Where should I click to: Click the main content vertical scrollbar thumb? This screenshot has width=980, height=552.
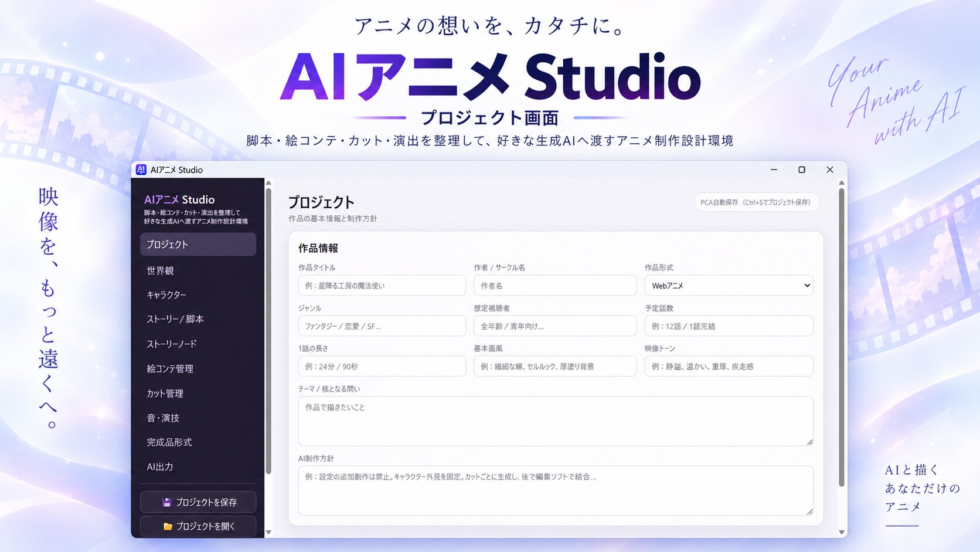tap(842, 337)
